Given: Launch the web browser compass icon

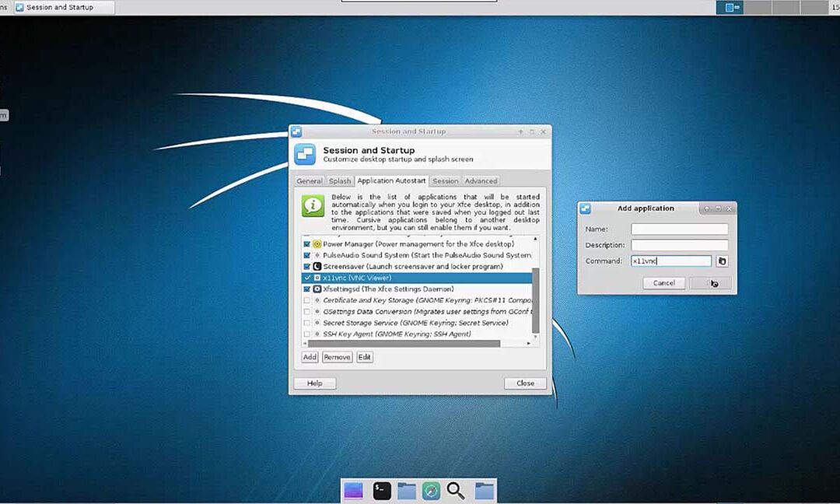Looking at the screenshot, I should pos(431,491).
